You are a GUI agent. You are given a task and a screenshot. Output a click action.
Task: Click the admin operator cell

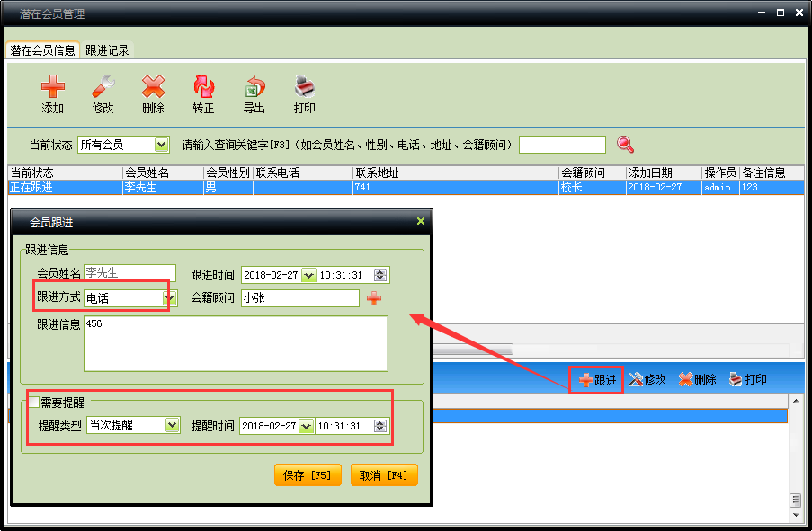tap(720, 188)
